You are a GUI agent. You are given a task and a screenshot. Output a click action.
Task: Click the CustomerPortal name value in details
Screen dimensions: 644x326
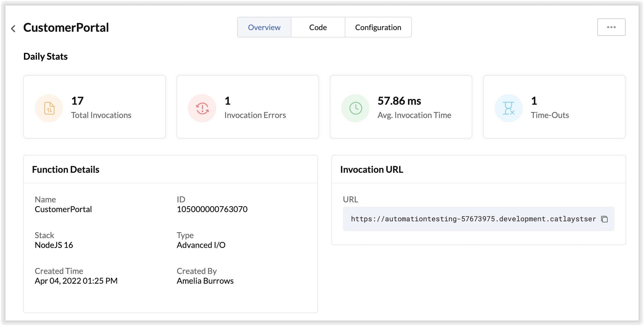click(63, 209)
